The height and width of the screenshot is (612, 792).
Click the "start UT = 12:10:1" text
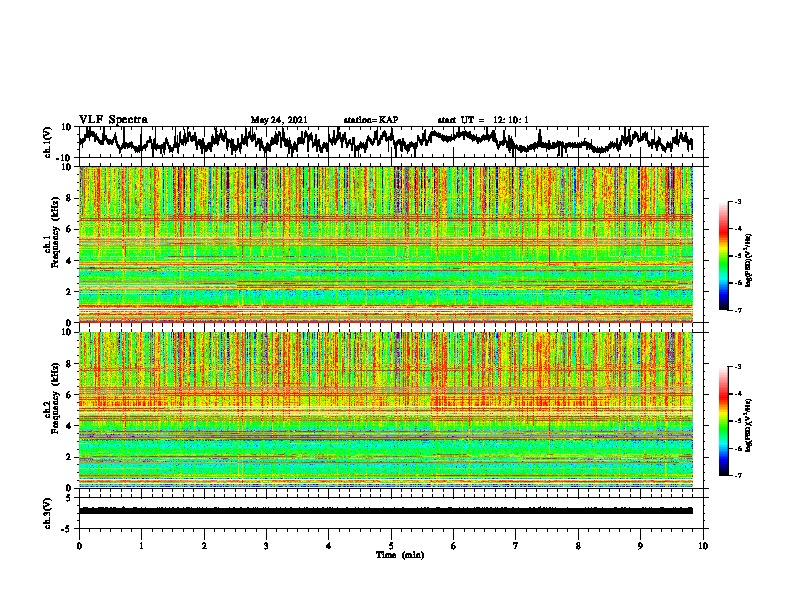[x=483, y=120]
